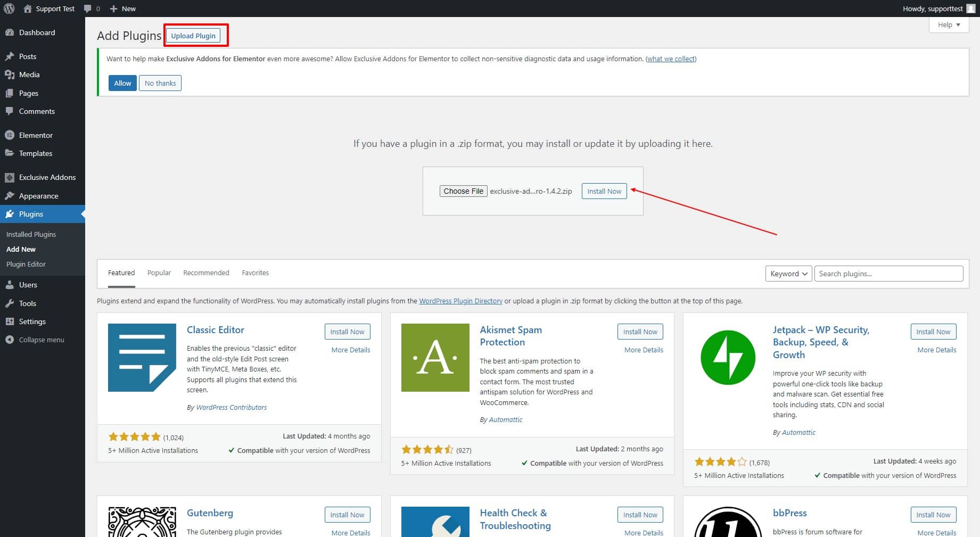Open More Details for Akismet
The image size is (980, 537).
tap(644, 350)
